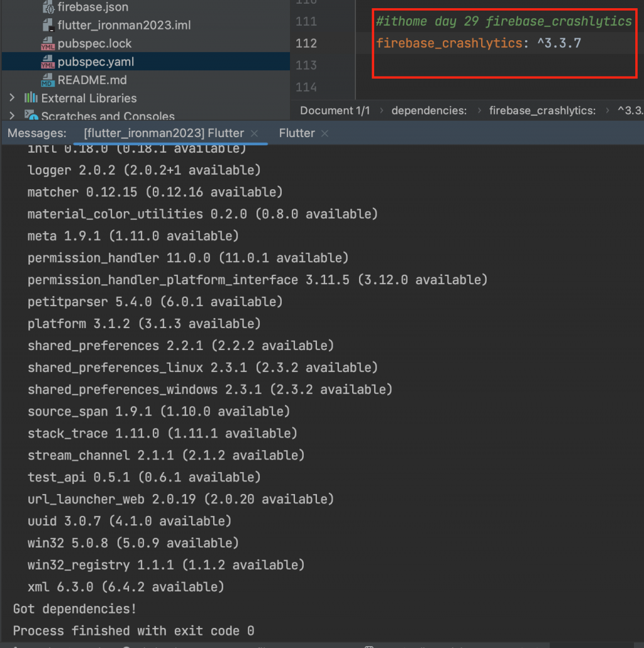Click the material_color_utilities 0.2.0 line

pos(203,214)
